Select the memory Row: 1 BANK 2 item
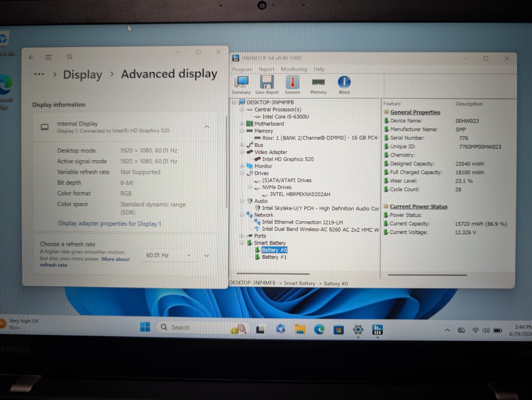532x400 pixels. [320, 138]
